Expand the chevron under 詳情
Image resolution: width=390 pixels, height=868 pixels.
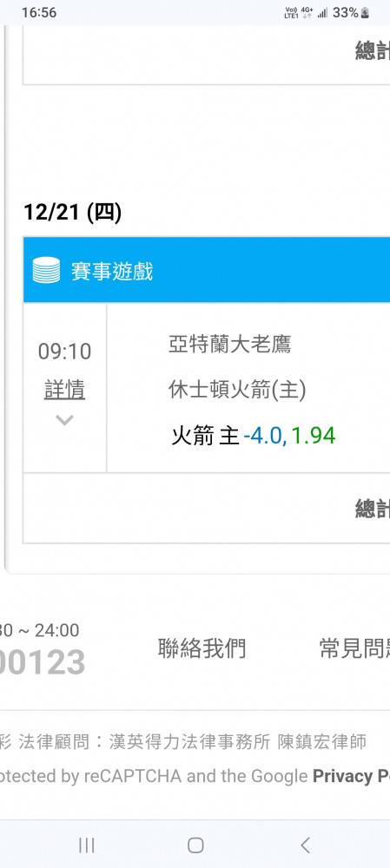pos(65,421)
